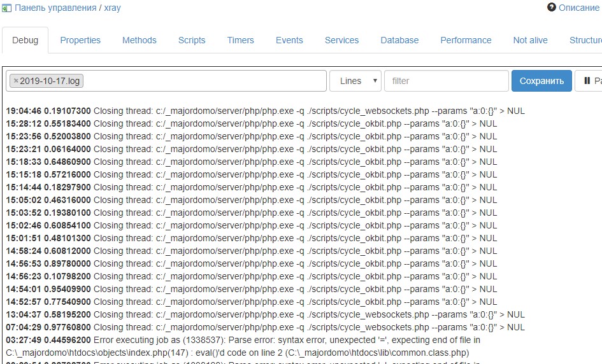Image resolution: width=602 pixels, height=364 pixels.
Task: View the Events tab
Action: pyautogui.click(x=289, y=40)
